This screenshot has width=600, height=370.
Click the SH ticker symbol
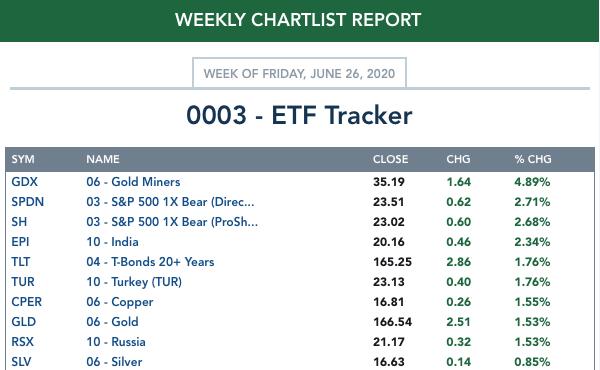tap(19, 222)
